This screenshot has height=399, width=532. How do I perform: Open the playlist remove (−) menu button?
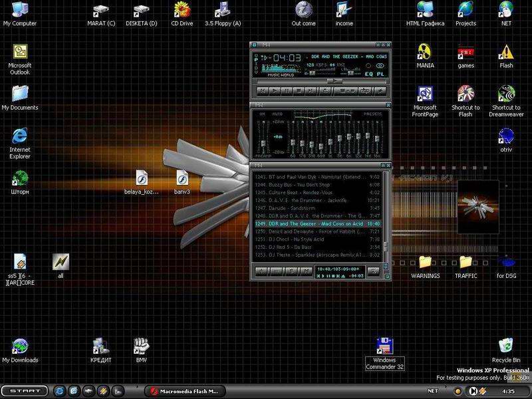point(276,271)
